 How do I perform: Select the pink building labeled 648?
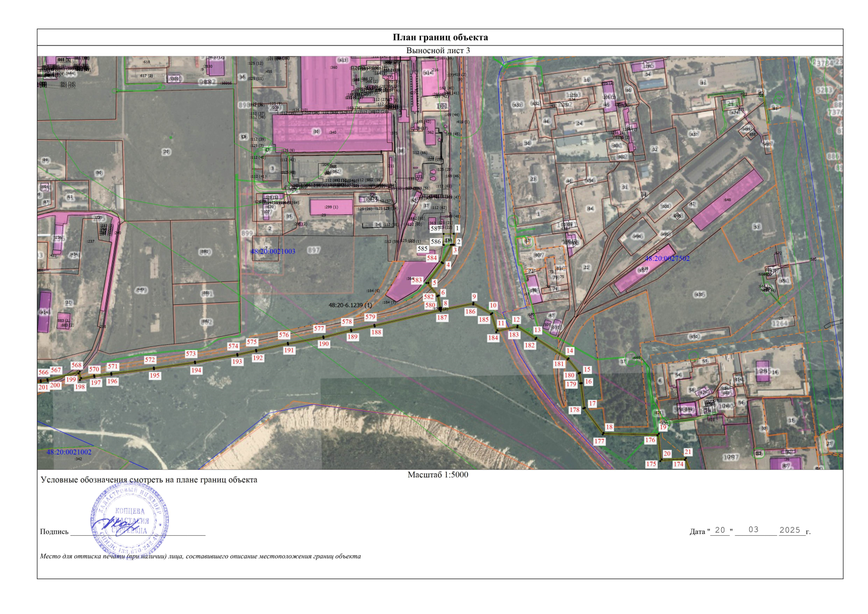point(727,200)
